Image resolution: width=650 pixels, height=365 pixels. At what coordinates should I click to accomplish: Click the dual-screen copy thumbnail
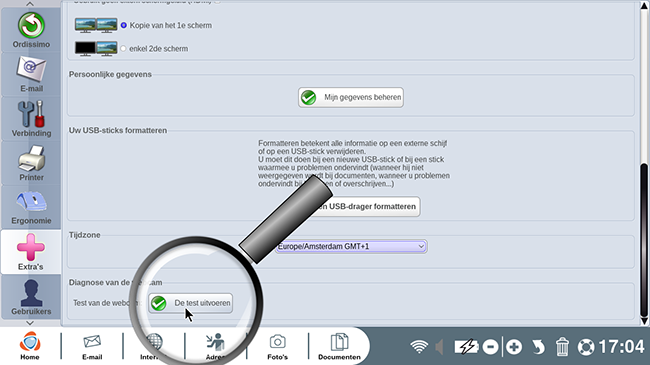96,25
